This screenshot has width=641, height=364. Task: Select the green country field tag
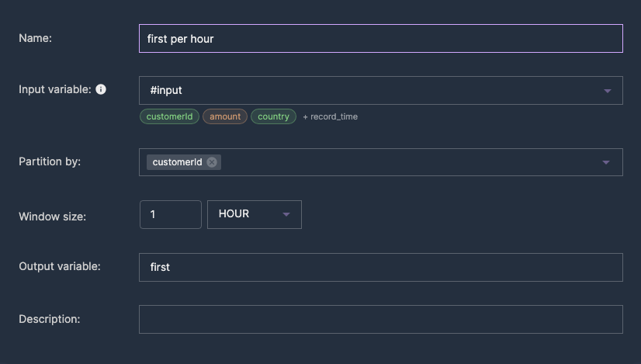pos(273,116)
